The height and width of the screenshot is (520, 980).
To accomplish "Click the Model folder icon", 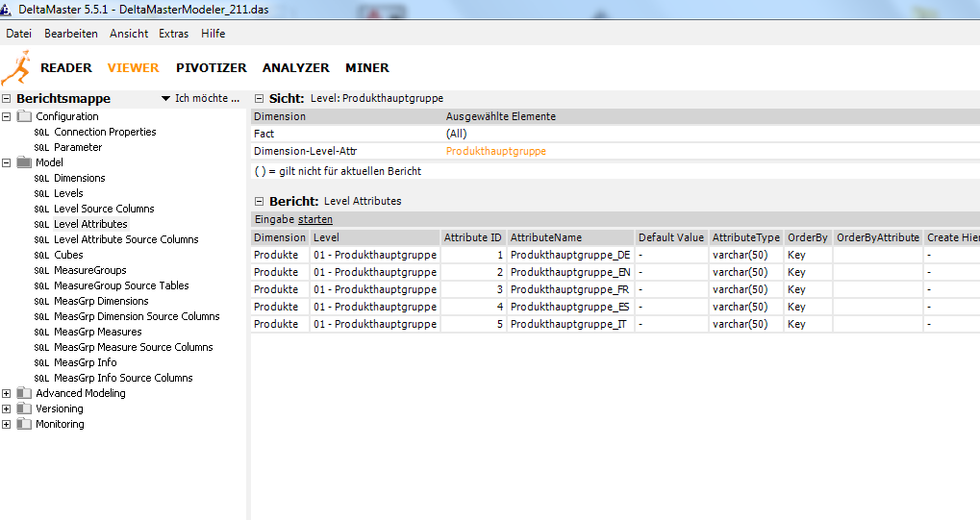I will 24,162.
